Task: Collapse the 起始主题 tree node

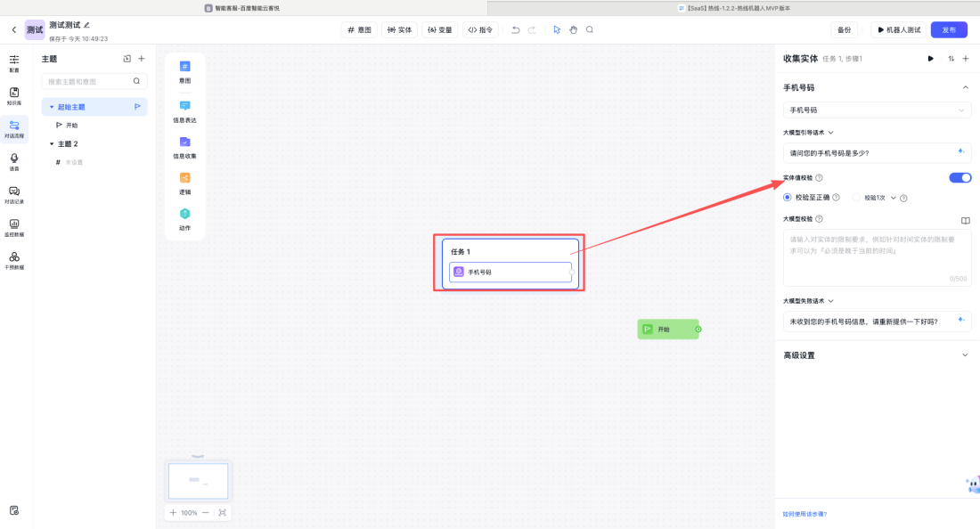Action: click(52, 107)
